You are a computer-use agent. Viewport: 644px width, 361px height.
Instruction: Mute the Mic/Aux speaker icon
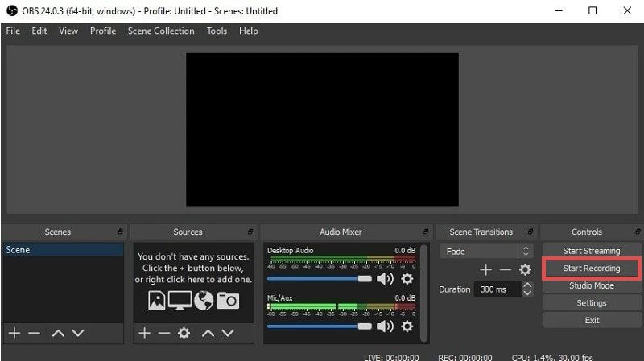[385, 326]
